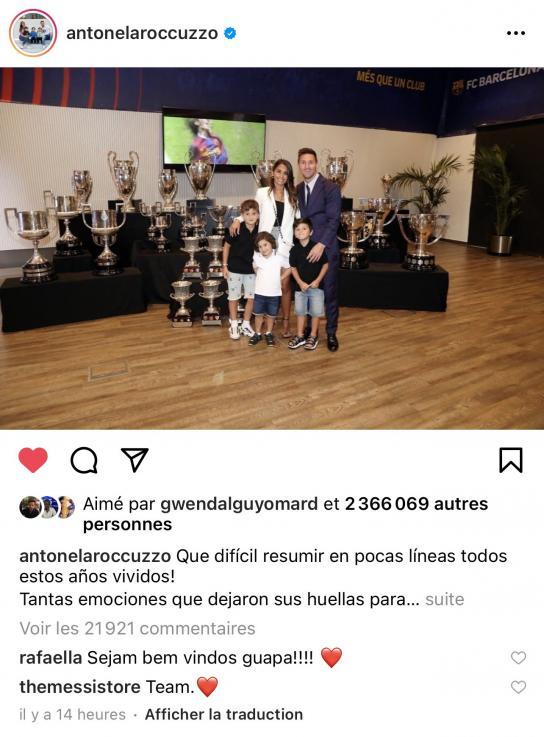This screenshot has height=737, width=544.
Task: Open themessistore commenter profile
Action: coord(80,687)
